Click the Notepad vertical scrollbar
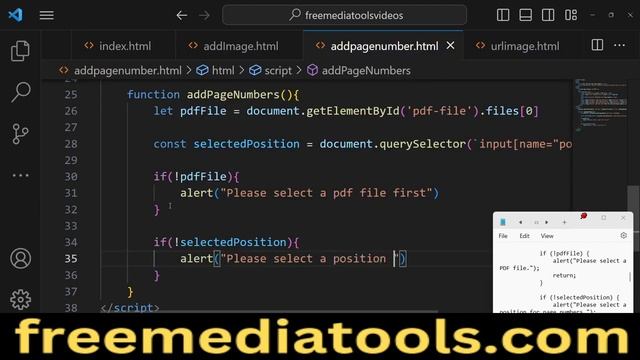The width and height of the screenshot is (640, 360). [x=631, y=278]
